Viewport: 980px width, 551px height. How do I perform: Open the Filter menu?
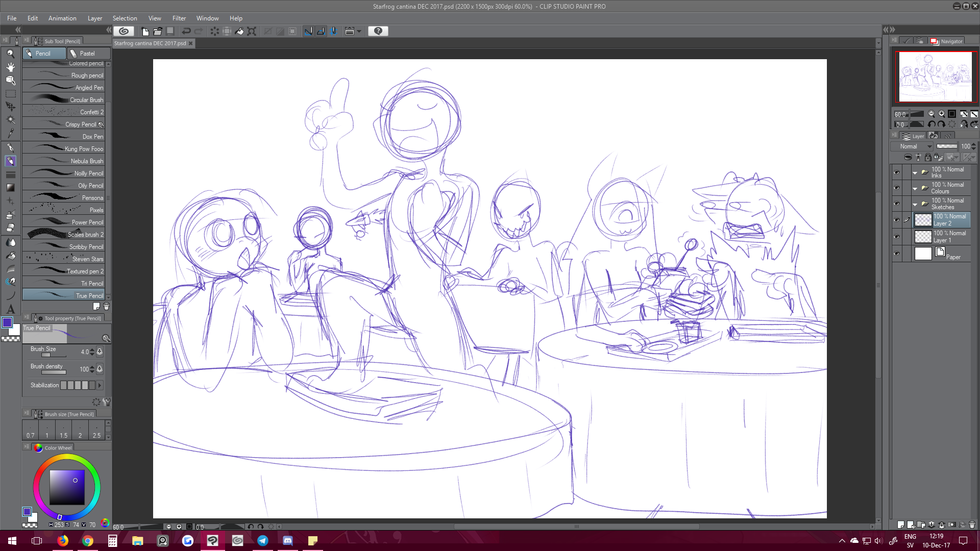tap(179, 18)
